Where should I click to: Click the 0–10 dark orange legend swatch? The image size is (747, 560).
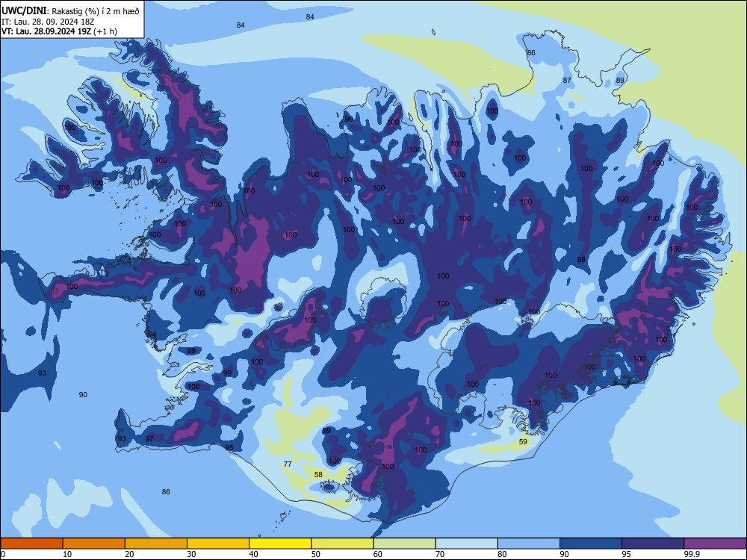click(x=31, y=544)
